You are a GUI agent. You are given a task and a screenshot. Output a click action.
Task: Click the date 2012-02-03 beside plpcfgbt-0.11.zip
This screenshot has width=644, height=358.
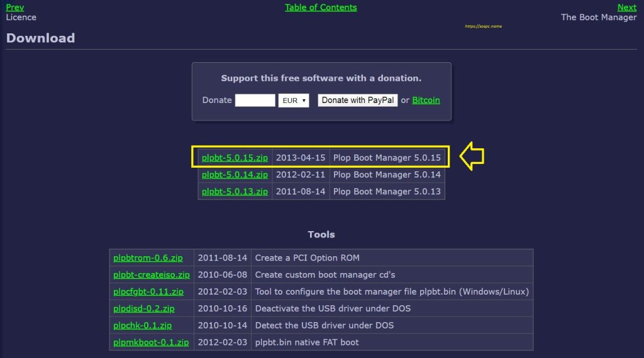[x=223, y=291]
